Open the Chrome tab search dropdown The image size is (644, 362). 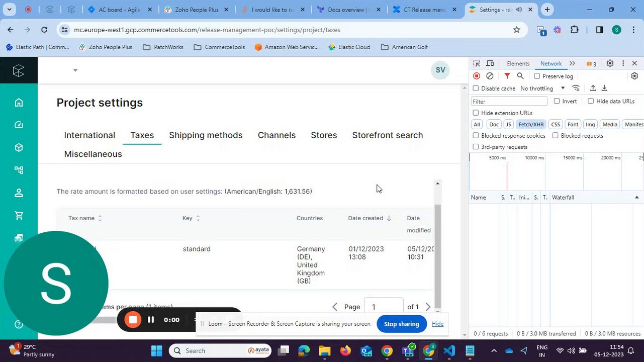(9, 10)
